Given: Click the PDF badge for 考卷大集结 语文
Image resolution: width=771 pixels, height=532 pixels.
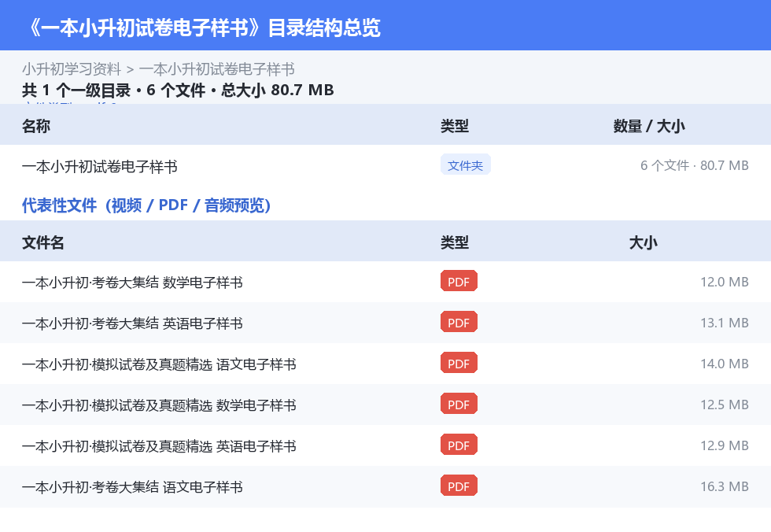Looking at the screenshot, I should tap(459, 486).
